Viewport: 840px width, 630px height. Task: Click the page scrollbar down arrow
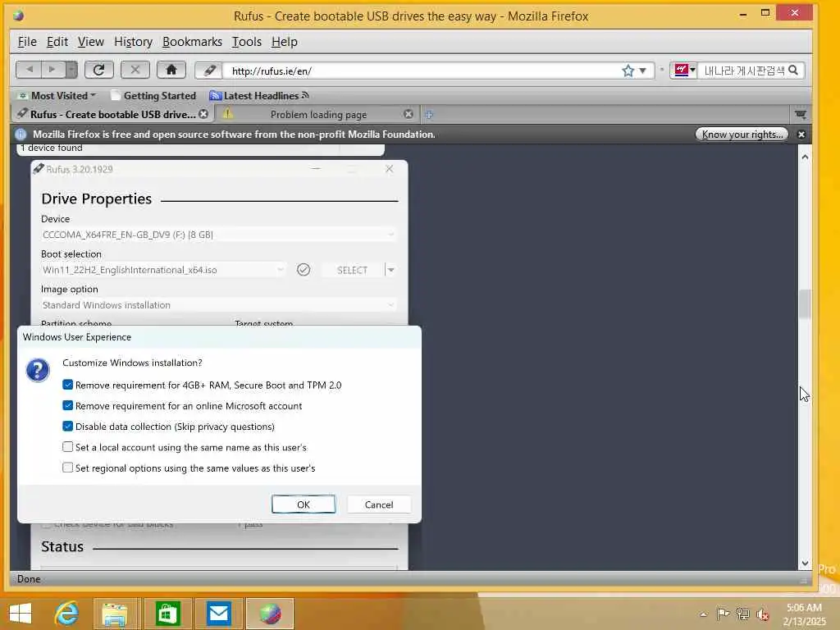(805, 563)
